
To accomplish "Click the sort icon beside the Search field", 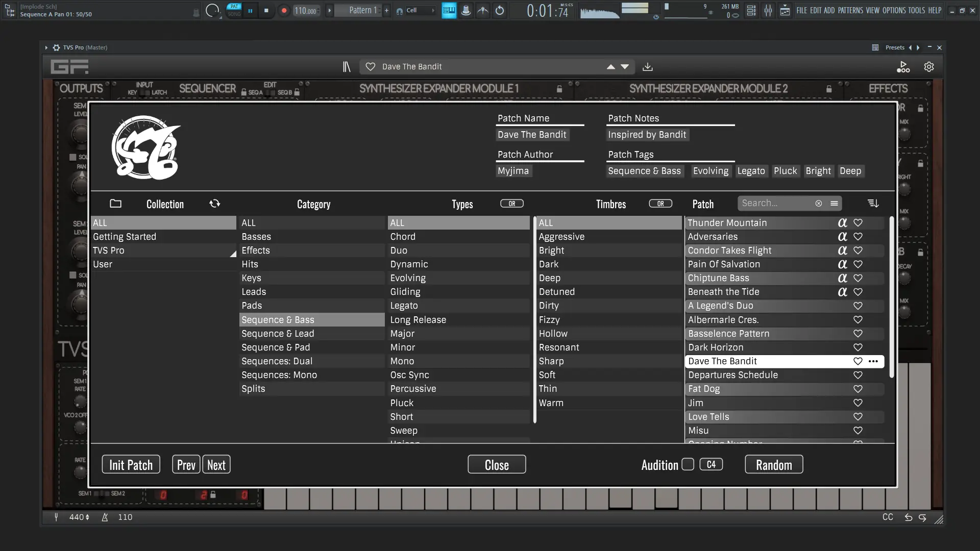I will (x=873, y=203).
